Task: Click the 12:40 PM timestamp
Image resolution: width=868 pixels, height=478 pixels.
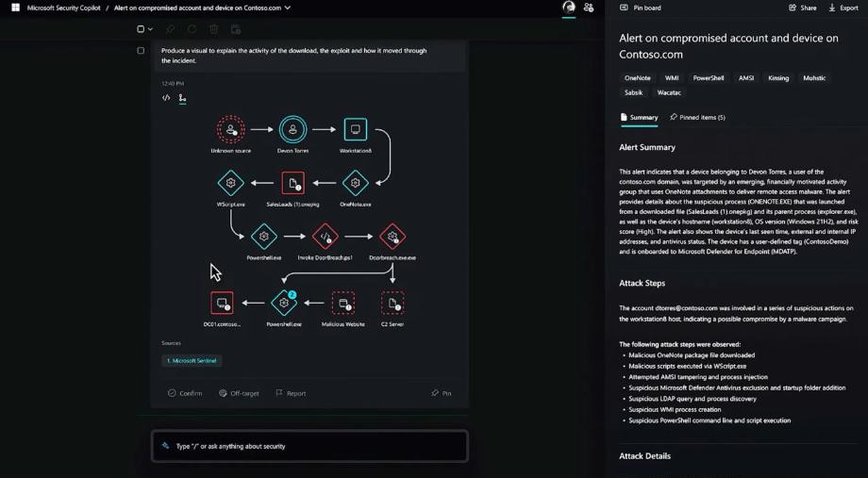Action: [x=173, y=84]
